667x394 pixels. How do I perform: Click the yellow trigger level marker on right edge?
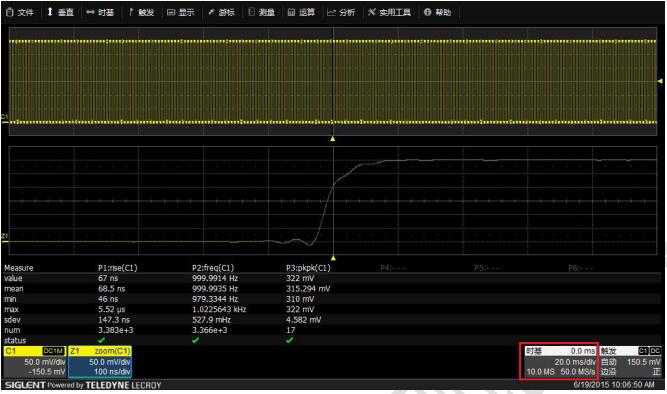(660, 81)
